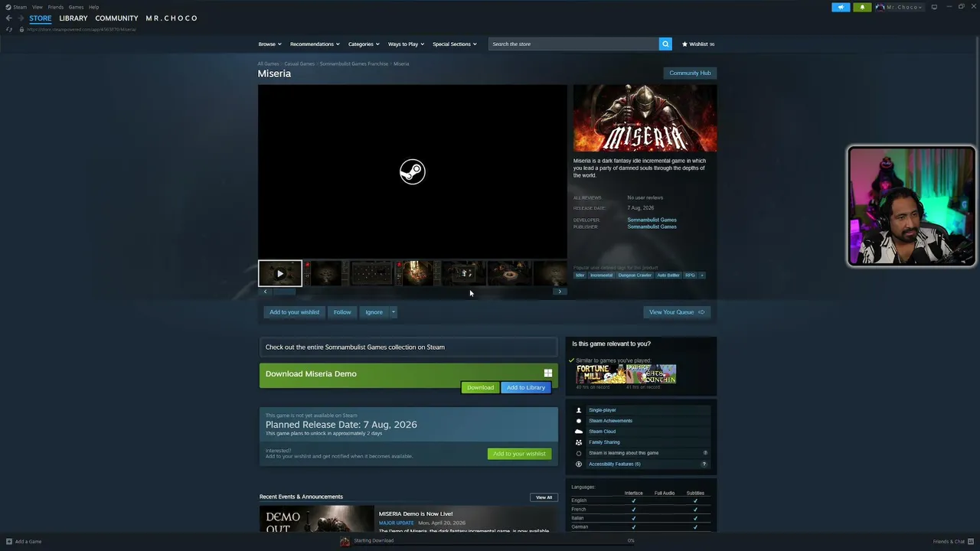Open the Somnambulist Games developer link
Viewport: 980px width, 551px height.
point(652,220)
